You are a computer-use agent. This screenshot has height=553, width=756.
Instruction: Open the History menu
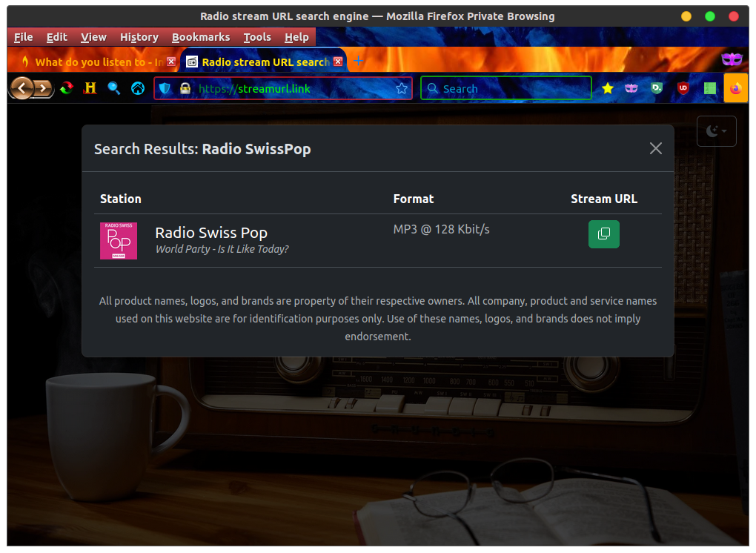pyautogui.click(x=139, y=37)
